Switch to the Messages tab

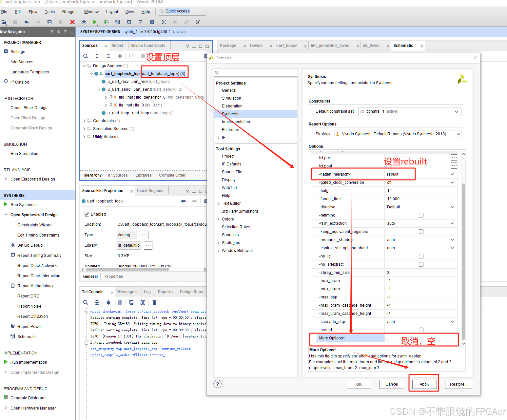[x=127, y=292]
